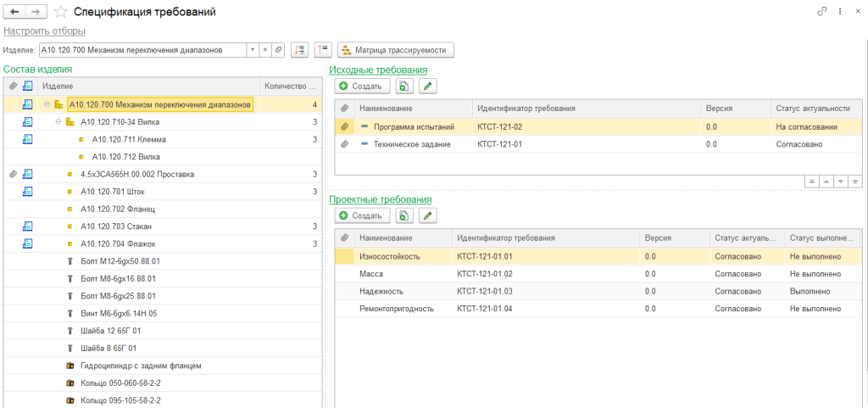Follow the Проектные требования heading link
Screen dimensions: 868x408
point(380,199)
